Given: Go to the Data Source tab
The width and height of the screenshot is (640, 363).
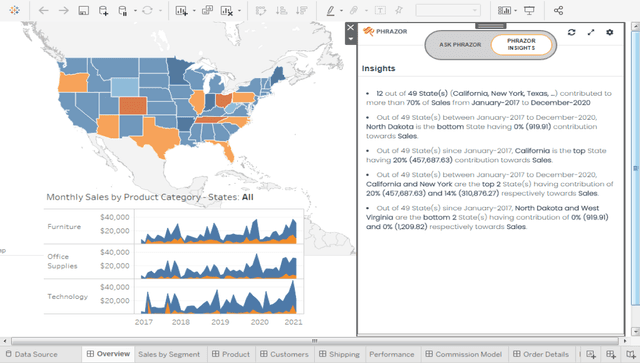Looking at the screenshot, I should 32,354.
